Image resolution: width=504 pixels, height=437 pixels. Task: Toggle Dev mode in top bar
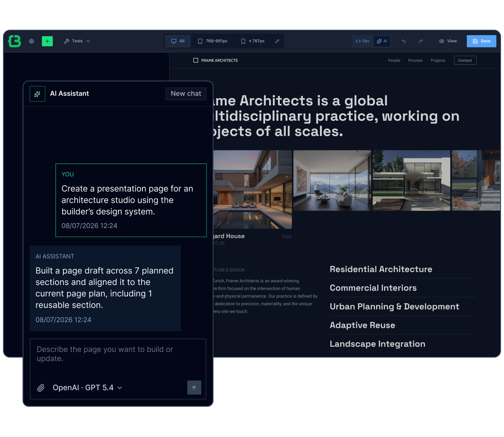point(363,41)
